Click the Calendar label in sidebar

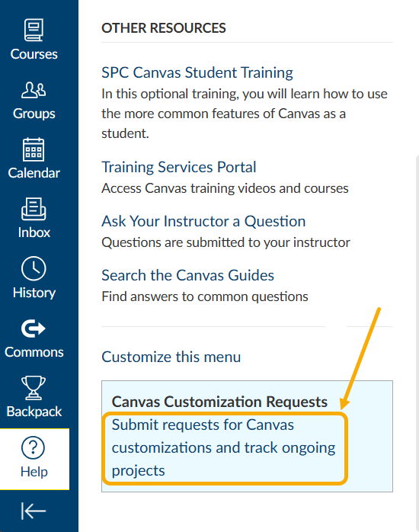[34, 173]
